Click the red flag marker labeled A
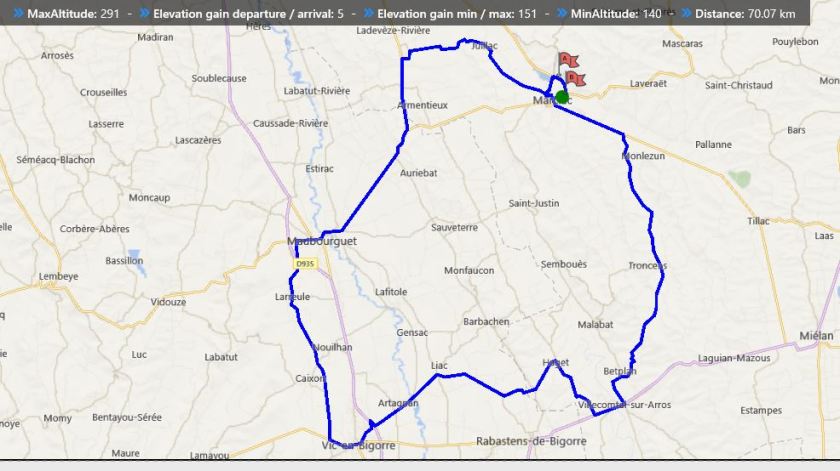The image size is (840, 471). [x=566, y=60]
